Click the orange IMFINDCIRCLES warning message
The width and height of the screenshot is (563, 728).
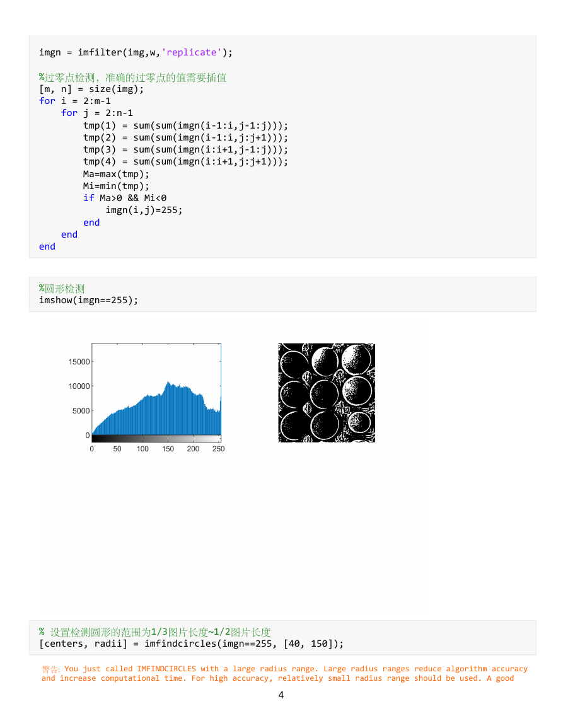284,673
